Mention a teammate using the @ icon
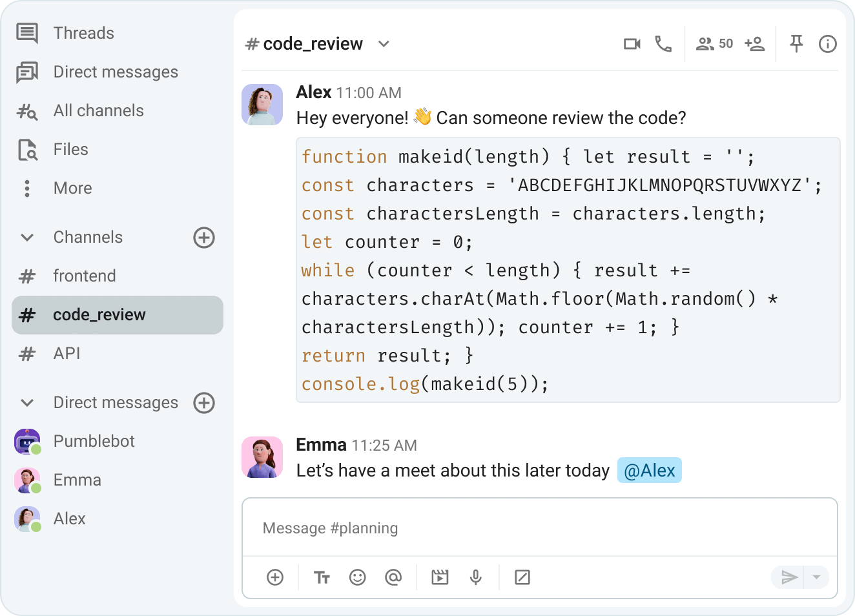 point(393,577)
